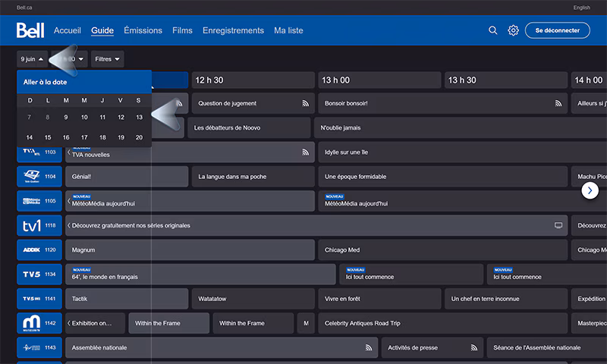Screen dimensions: 607x364
Task: Open 64', le monde en français program
Action: [x=200, y=275]
